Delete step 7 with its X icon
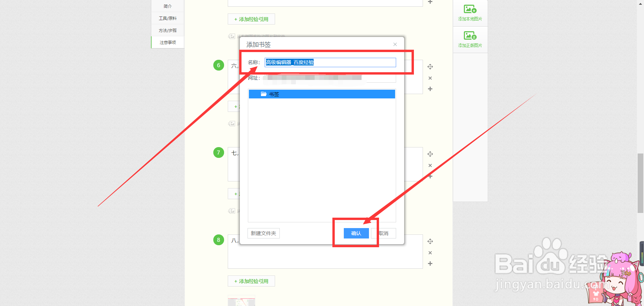Screen dimensions: 644x306 click(x=430, y=166)
